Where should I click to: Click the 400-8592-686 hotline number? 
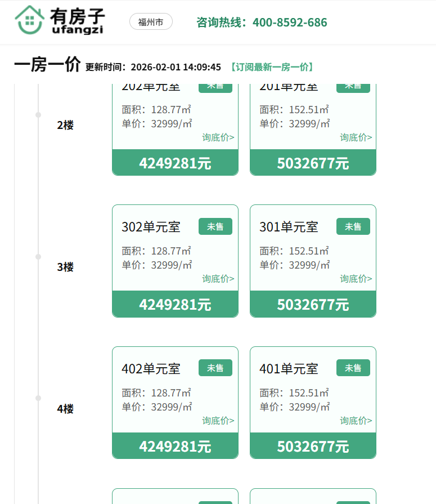[x=289, y=23]
